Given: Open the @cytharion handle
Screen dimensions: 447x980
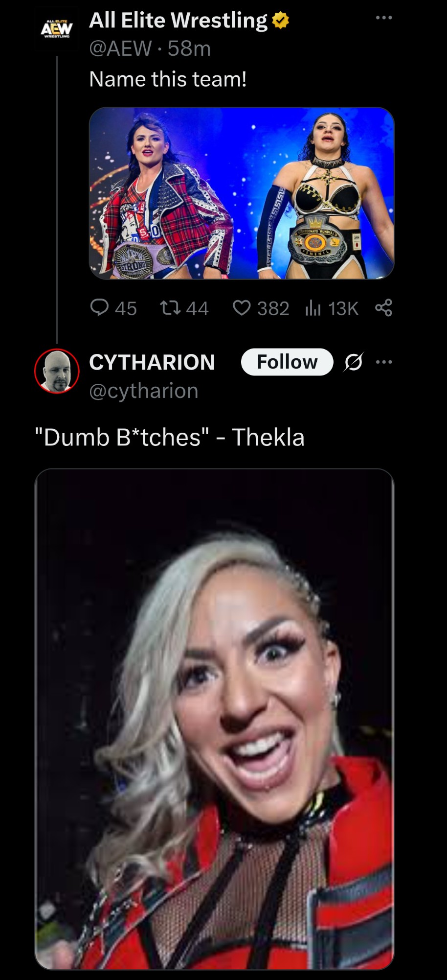Looking at the screenshot, I should point(144,391).
